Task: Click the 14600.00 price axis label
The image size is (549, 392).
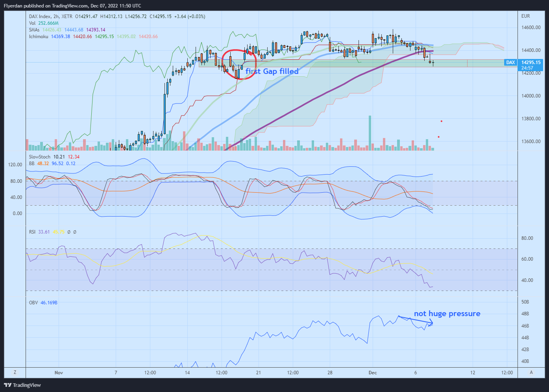Action: (x=531, y=28)
